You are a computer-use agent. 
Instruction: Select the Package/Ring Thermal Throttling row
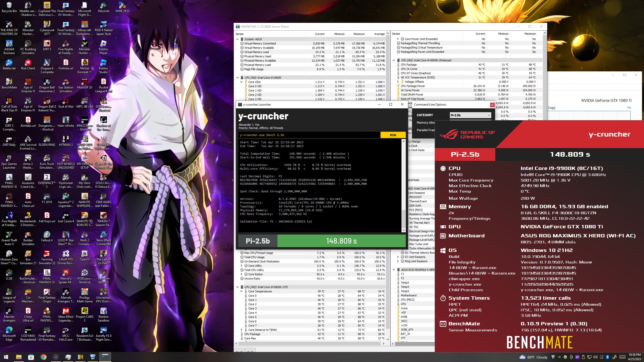(x=467, y=43)
